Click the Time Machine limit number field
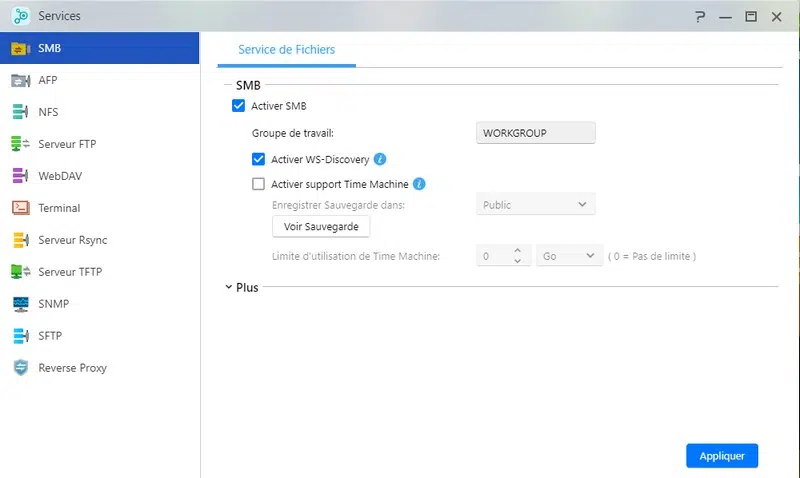Image resolution: width=800 pixels, height=478 pixels. [504, 256]
